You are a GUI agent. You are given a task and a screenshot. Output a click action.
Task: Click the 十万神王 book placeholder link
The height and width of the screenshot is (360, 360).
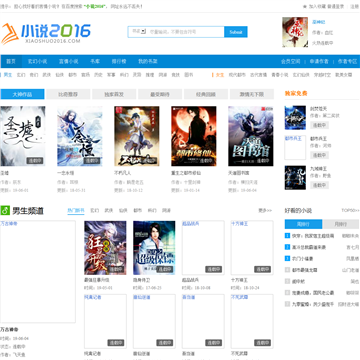pos(252,248)
